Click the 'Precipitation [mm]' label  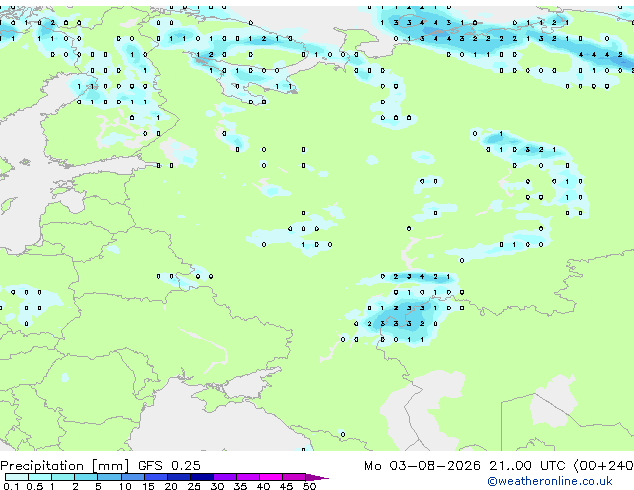[x=65, y=466]
